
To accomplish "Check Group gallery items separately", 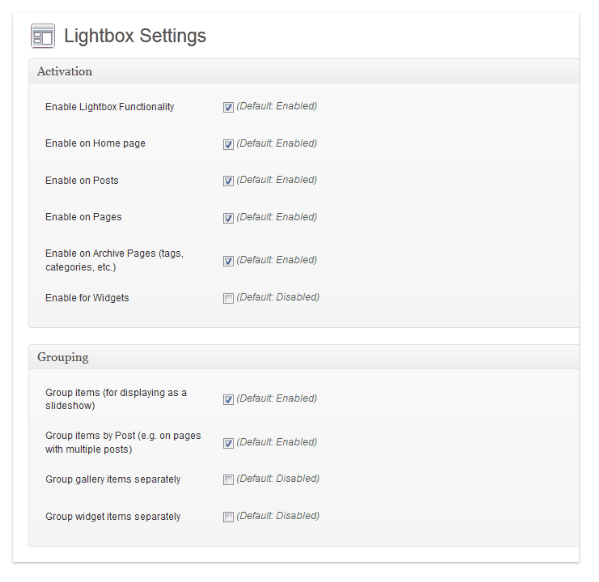I will [x=228, y=480].
